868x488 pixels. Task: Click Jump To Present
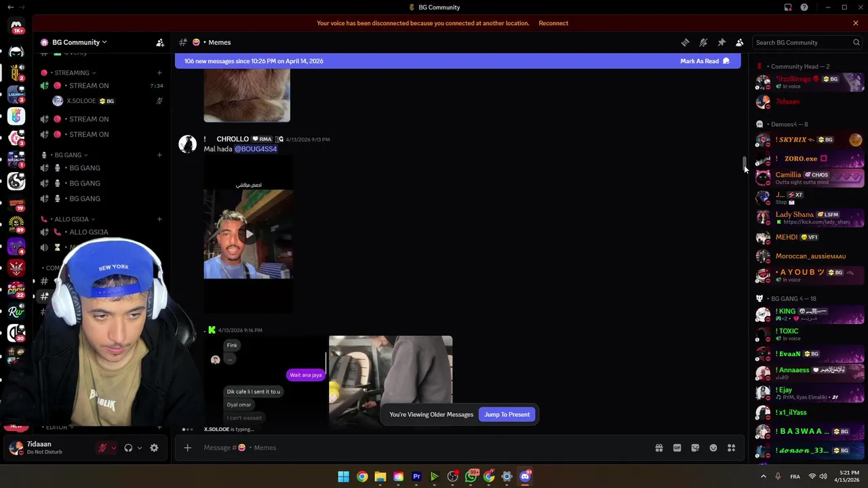(x=507, y=414)
